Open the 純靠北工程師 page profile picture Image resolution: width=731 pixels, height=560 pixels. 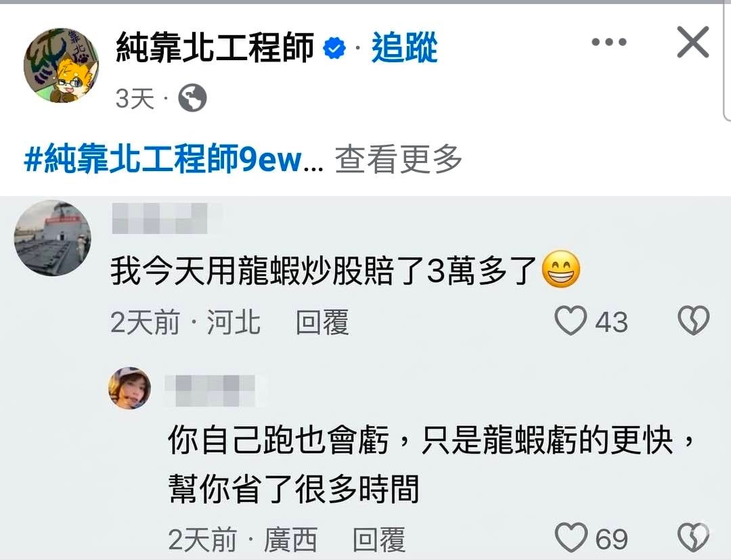(x=61, y=65)
